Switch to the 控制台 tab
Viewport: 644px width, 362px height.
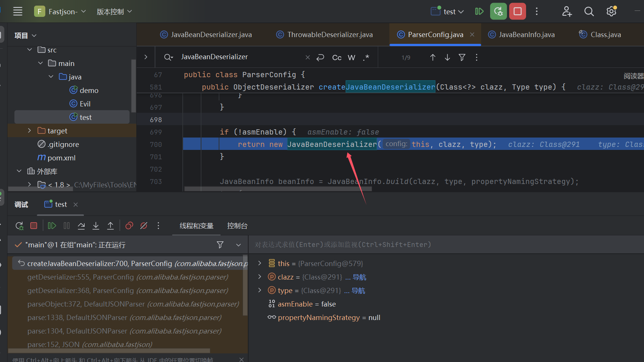(x=237, y=226)
